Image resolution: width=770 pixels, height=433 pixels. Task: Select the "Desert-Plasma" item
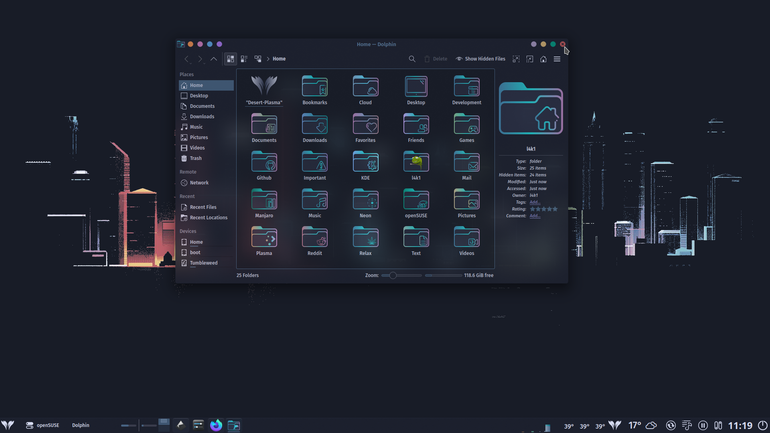click(x=264, y=90)
